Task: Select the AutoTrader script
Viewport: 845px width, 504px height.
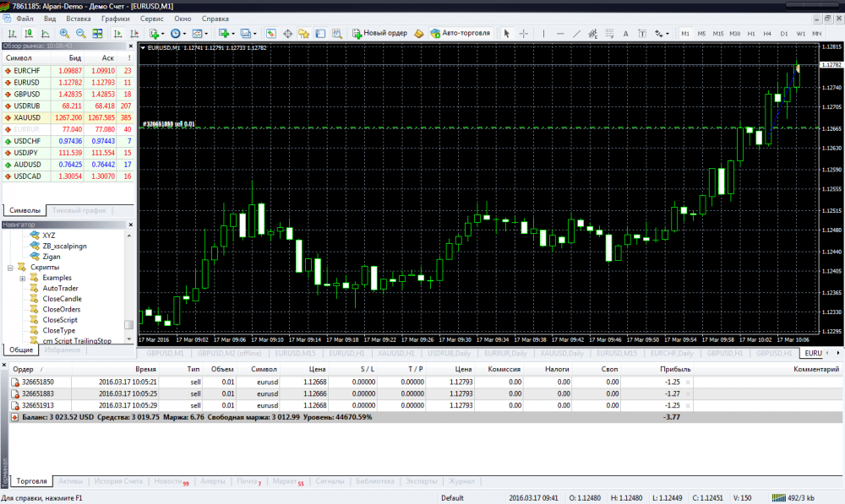Action: [x=60, y=289]
